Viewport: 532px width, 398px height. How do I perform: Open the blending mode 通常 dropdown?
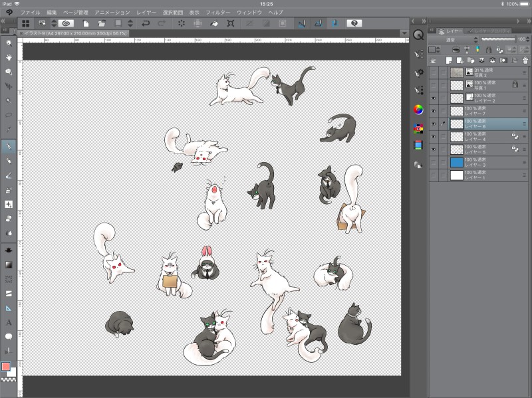click(454, 40)
